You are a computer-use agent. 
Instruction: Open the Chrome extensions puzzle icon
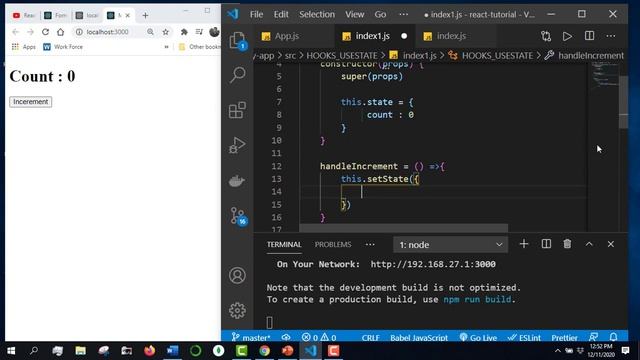pos(184,32)
